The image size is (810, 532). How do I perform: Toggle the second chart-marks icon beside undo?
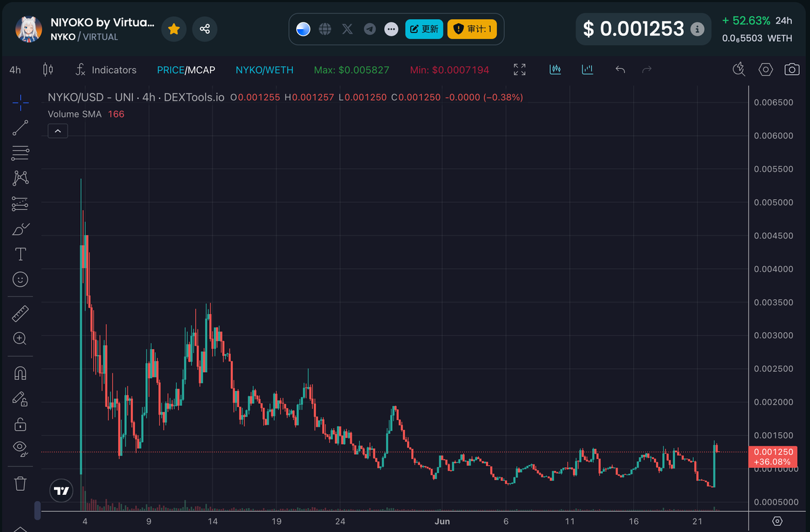point(587,70)
